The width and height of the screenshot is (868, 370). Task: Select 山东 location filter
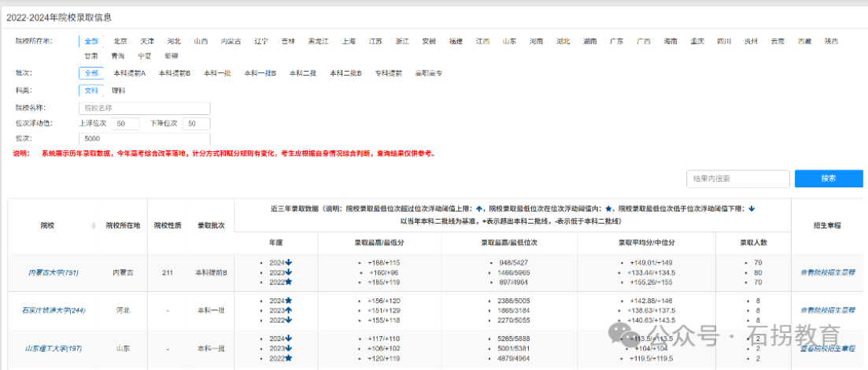(509, 42)
